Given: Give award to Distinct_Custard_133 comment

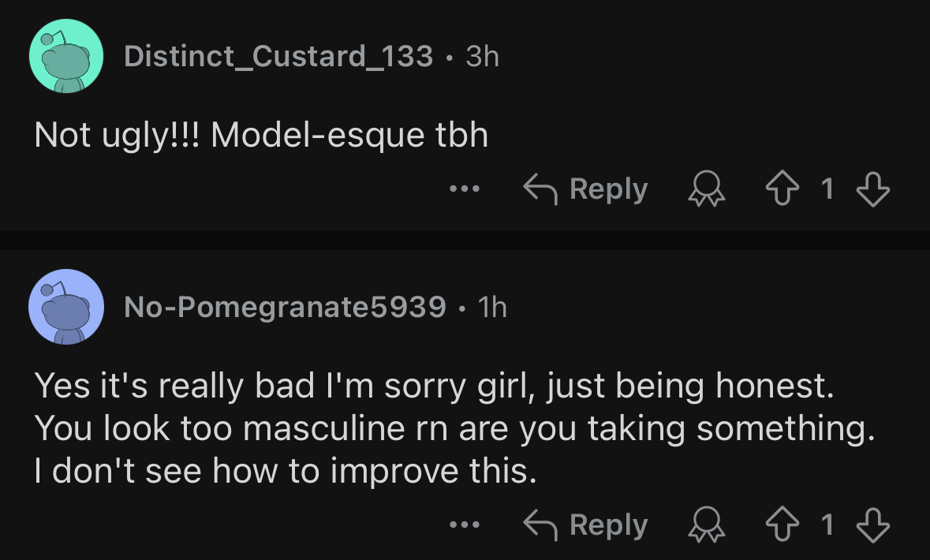Looking at the screenshot, I should 707,189.
